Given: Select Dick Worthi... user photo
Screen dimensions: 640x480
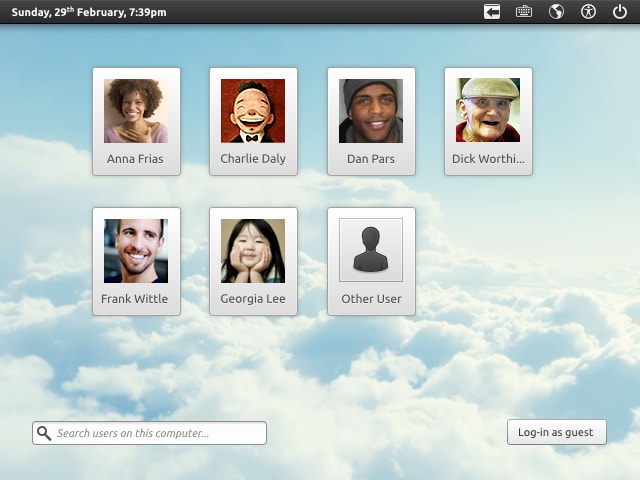Looking at the screenshot, I should coord(488,110).
